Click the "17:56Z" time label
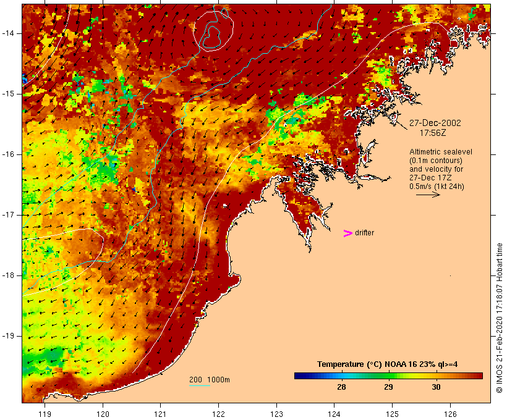Screen dimensions: 507x420 click(x=433, y=133)
